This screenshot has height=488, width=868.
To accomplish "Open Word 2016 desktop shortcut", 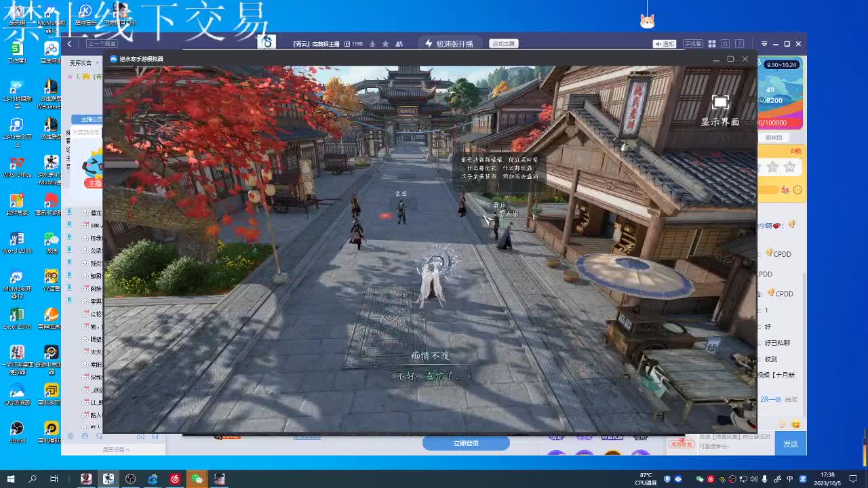I will click(17, 243).
